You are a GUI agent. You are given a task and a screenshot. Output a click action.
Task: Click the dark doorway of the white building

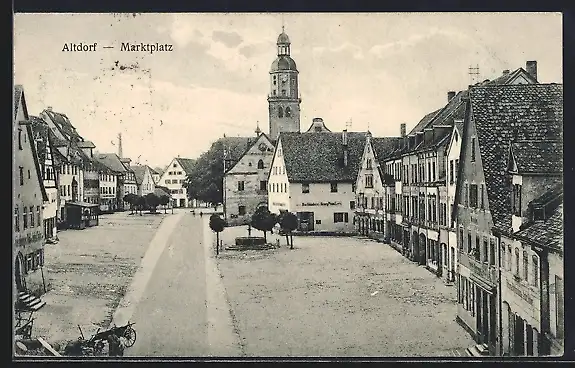point(305,221)
